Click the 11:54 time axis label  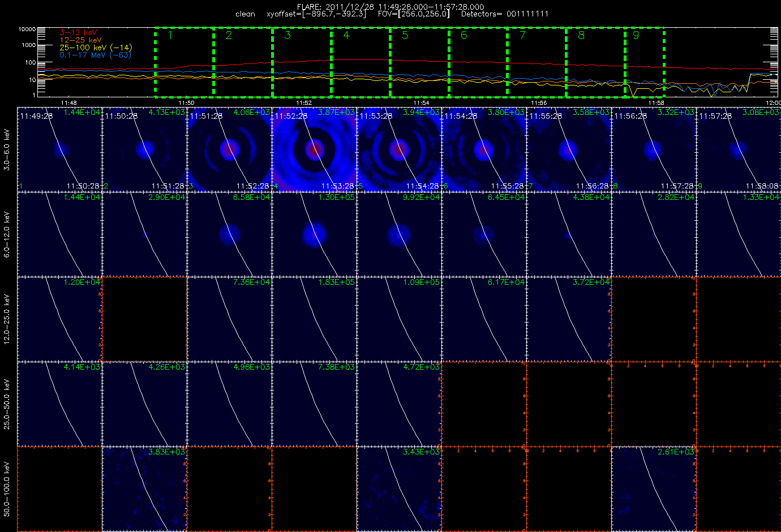[421, 103]
